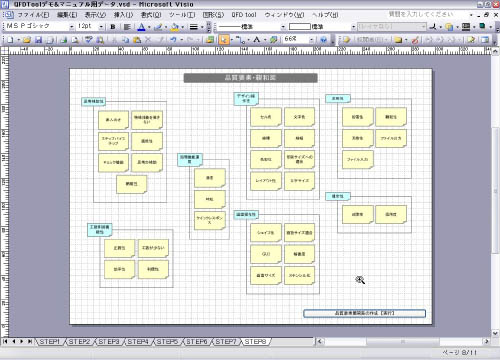Undo the last action with the Undo arrow
Viewport: 500px width, 360px height.
click(x=173, y=40)
